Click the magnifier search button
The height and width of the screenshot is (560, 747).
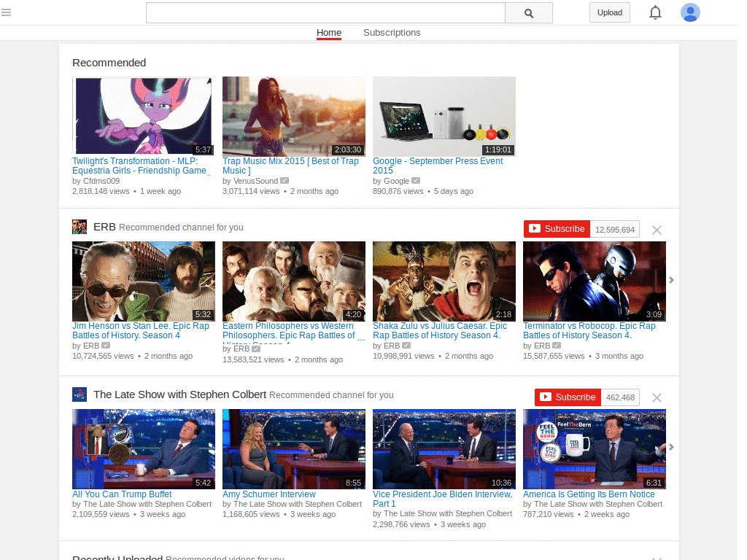[x=528, y=13]
